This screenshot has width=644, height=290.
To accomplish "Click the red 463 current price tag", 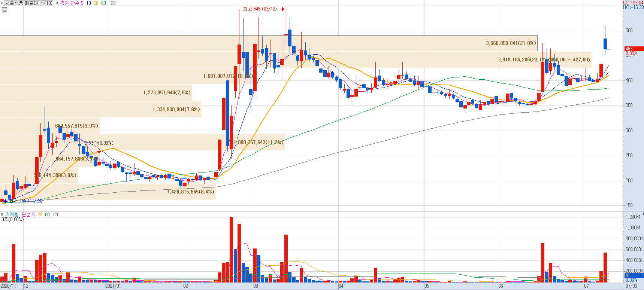I will click(x=634, y=49).
